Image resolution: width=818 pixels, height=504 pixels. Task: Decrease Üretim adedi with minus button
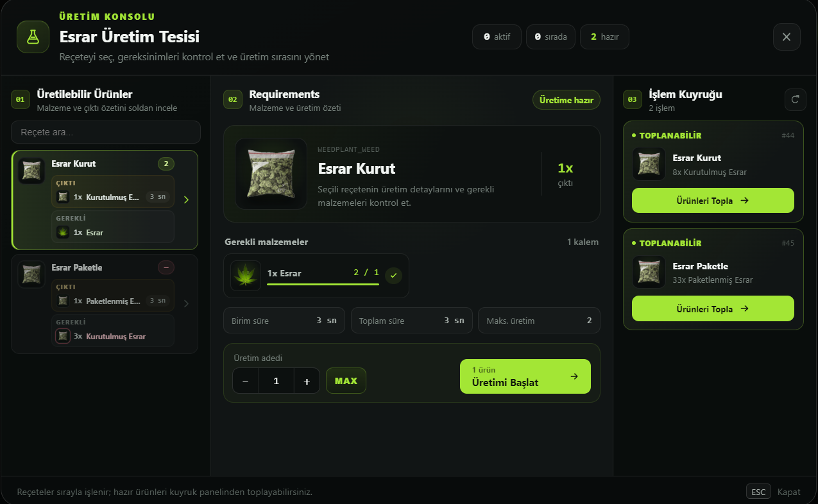[x=245, y=381]
